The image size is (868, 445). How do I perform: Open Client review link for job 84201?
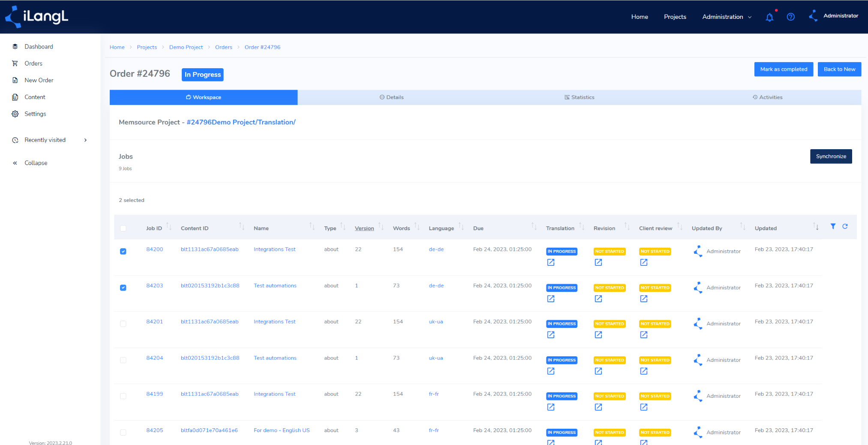(x=644, y=335)
